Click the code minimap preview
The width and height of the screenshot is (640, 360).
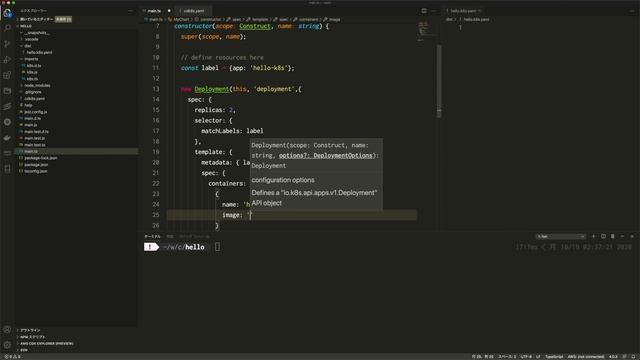point(423,31)
